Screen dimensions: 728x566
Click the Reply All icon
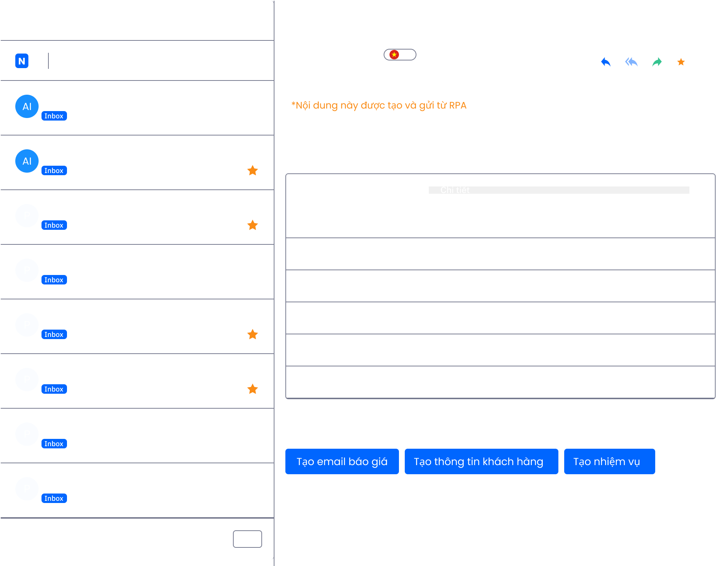pyautogui.click(x=631, y=62)
